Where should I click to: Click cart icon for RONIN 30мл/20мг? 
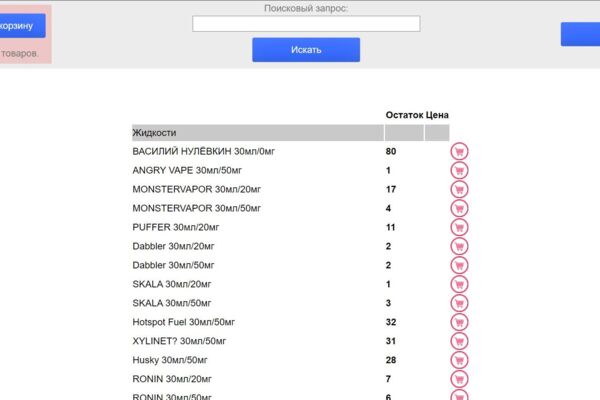tap(459, 379)
